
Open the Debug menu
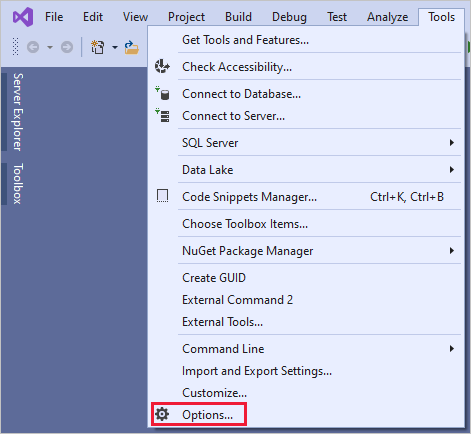click(289, 17)
